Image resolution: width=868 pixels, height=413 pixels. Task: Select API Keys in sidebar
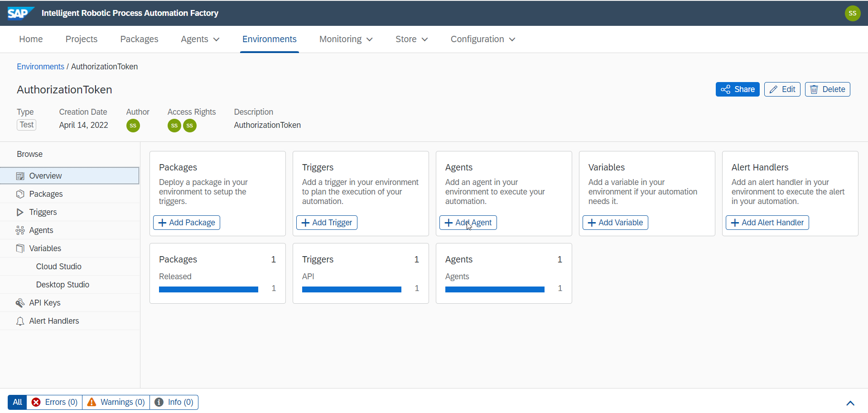pos(70,303)
